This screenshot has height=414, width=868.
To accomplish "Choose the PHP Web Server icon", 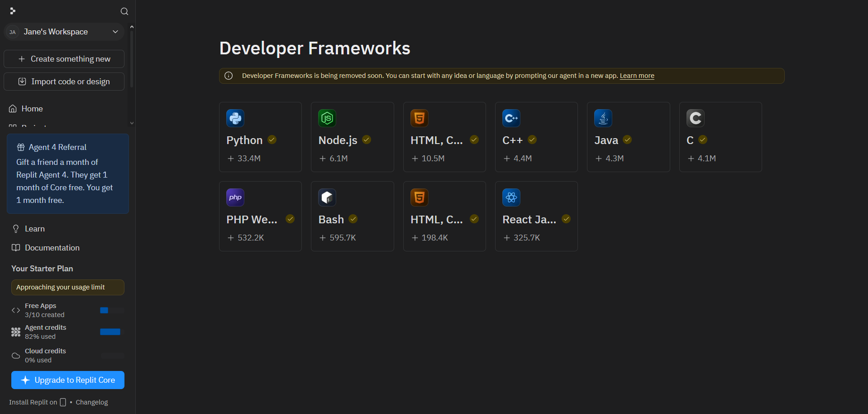I will (x=235, y=197).
